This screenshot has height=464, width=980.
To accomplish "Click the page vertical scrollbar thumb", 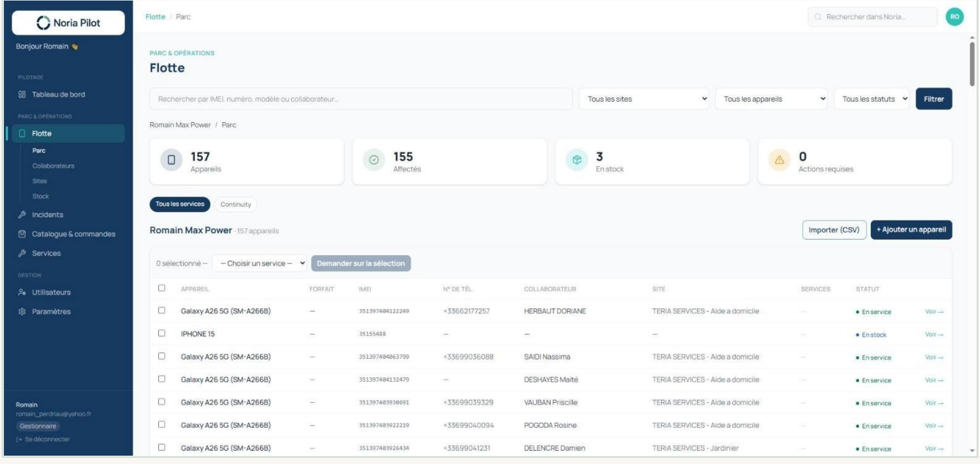I will pos(972,64).
